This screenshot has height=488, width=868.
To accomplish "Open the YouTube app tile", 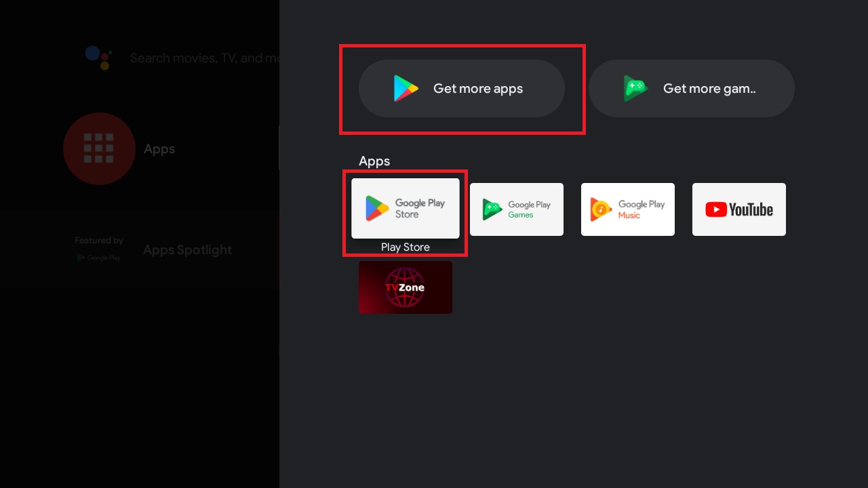I will 739,209.
